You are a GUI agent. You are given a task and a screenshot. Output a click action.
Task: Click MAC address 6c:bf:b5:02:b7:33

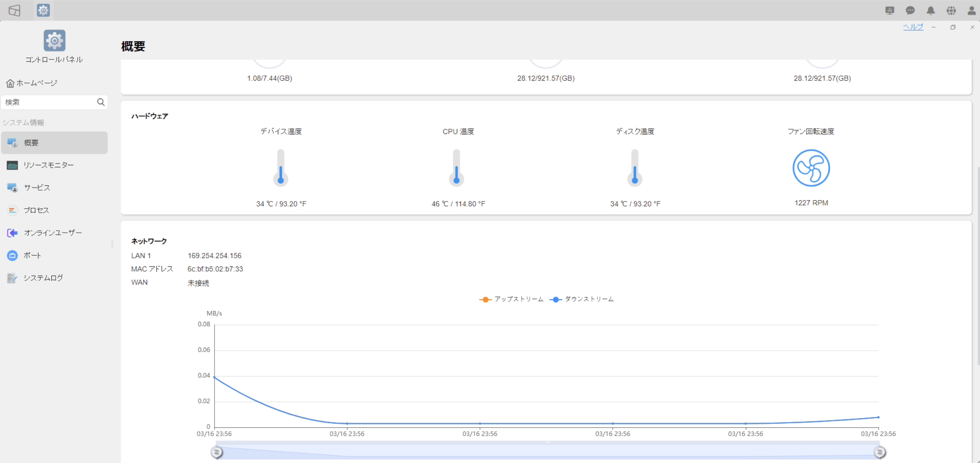tap(215, 269)
